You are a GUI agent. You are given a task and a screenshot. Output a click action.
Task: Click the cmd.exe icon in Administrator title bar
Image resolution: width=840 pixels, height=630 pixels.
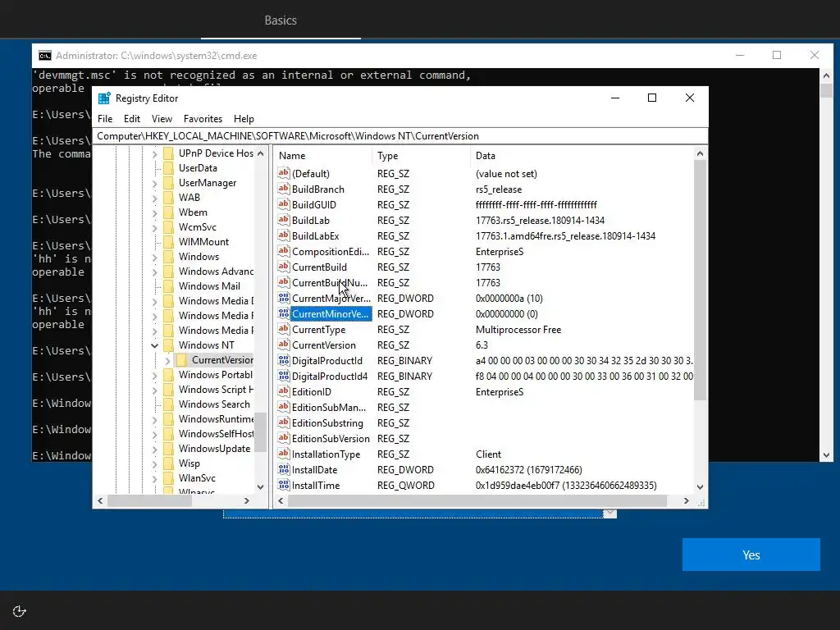tap(45, 56)
